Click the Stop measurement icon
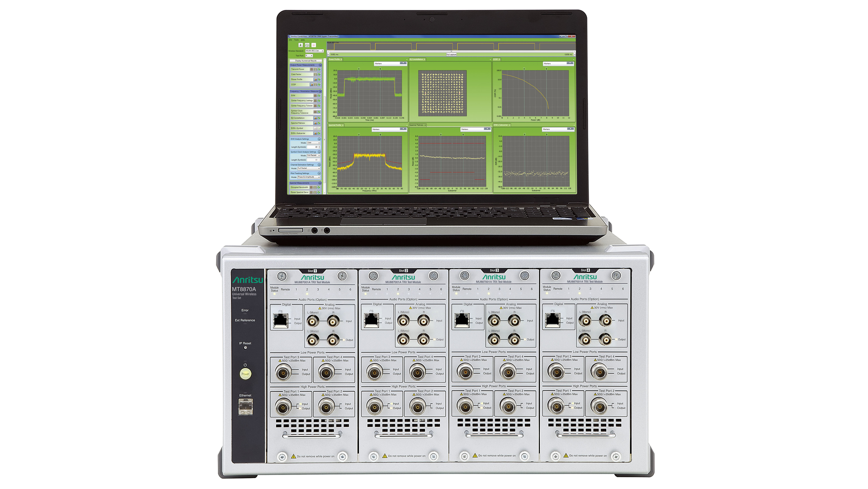The image size is (868, 489). pyautogui.click(x=313, y=45)
